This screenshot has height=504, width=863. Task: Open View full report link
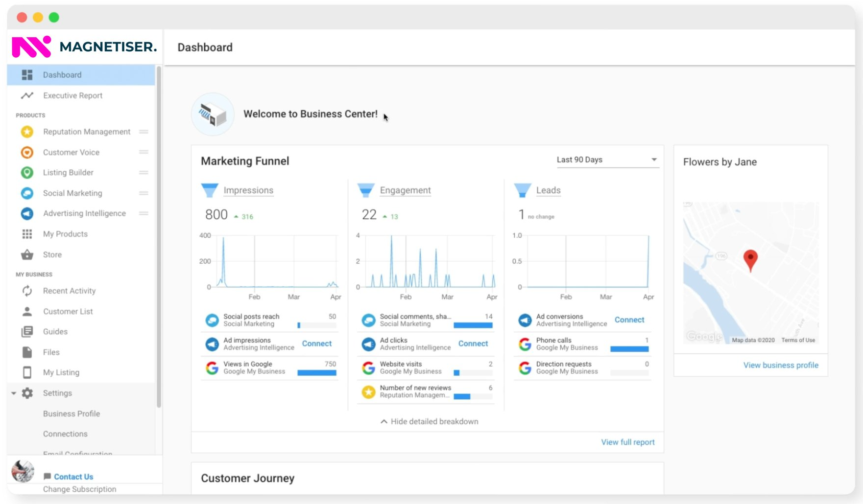627,442
